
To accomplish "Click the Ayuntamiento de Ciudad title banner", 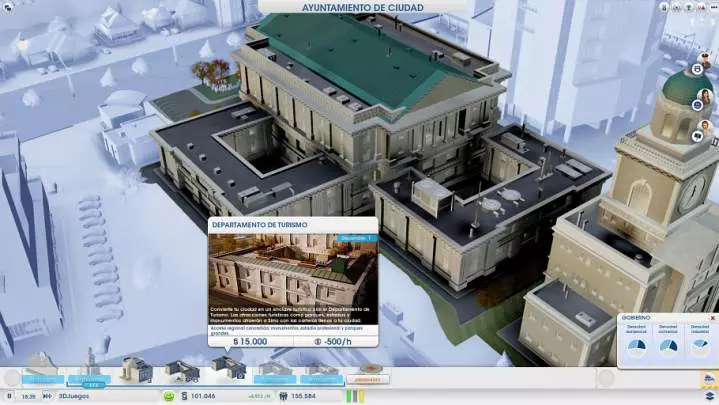I will (363, 7).
